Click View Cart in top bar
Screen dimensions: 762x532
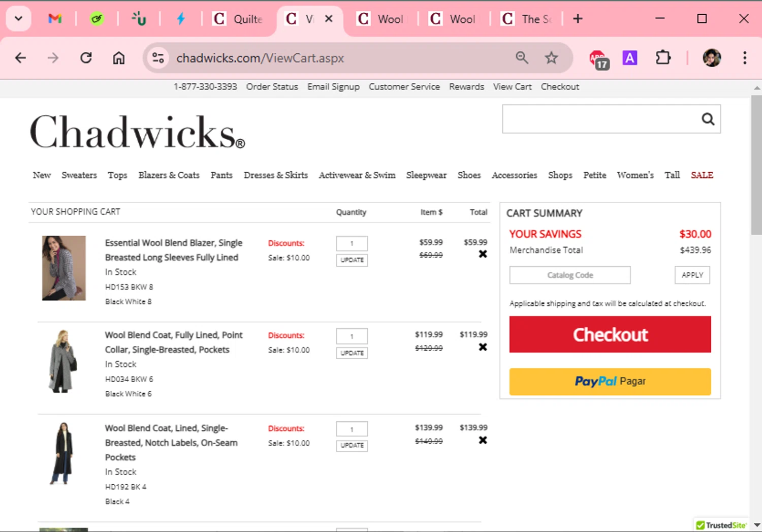click(x=512, y=87)
